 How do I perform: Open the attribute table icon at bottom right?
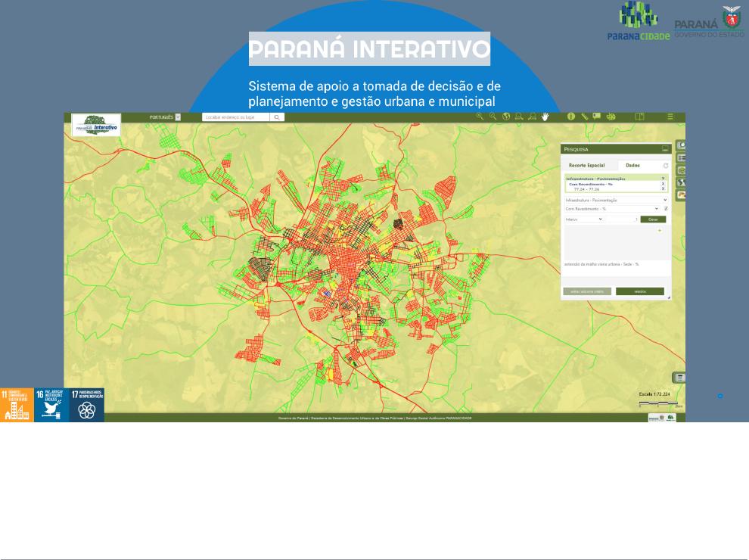680,378
